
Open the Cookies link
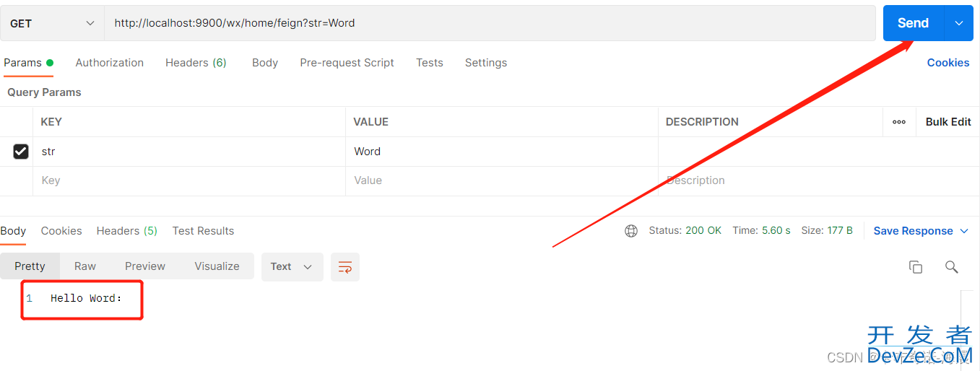tap(948, 63)
